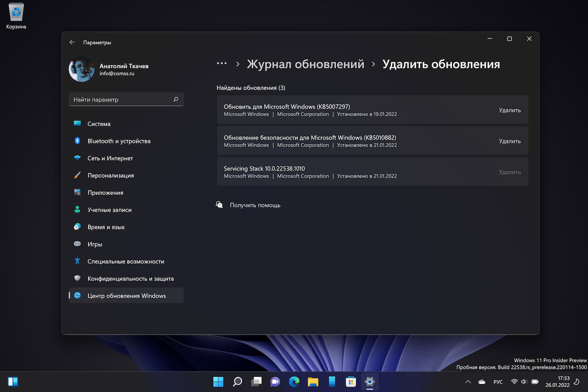Screen dimensions: 588x392
Task: Go back using the Settings back arrow
Action: [x=72, y=42]
